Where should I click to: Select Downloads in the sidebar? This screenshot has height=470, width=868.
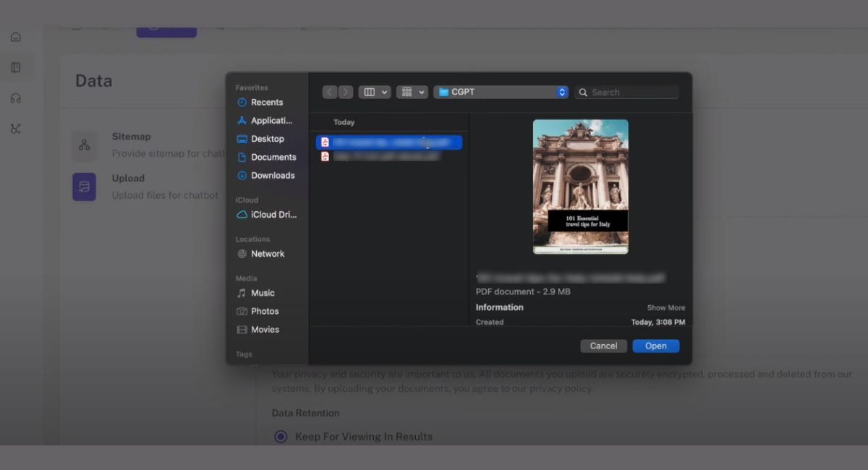click(x=272, y=176)
